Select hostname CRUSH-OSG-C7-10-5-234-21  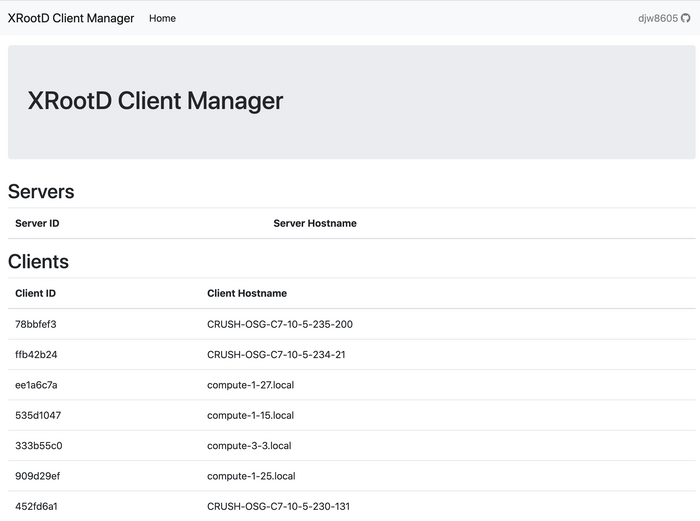click(276, 354)
